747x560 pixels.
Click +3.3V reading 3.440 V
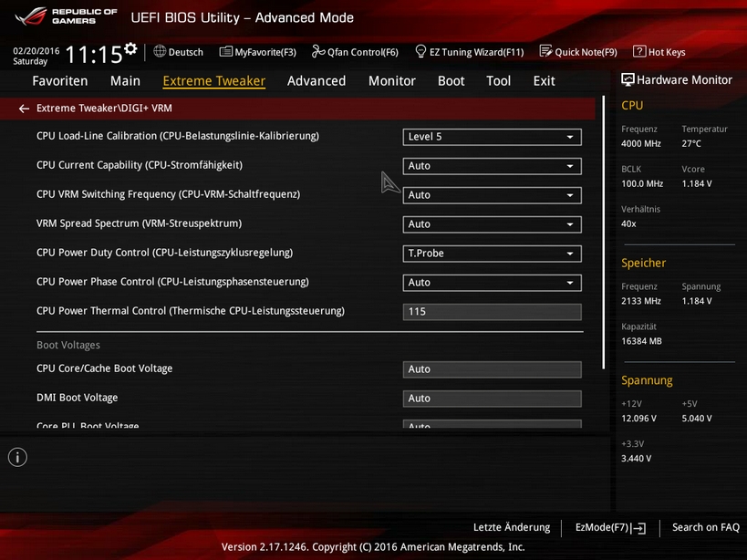coord(636,459)
